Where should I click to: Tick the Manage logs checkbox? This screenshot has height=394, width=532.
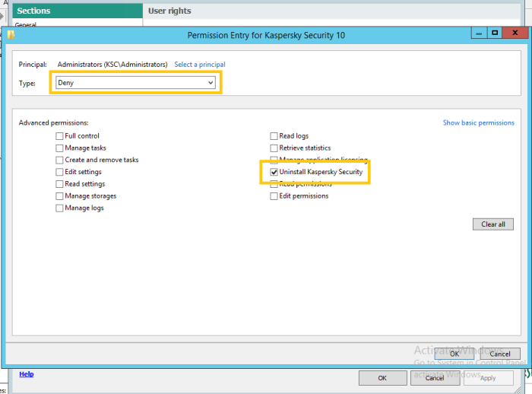[x=59, y=208]
